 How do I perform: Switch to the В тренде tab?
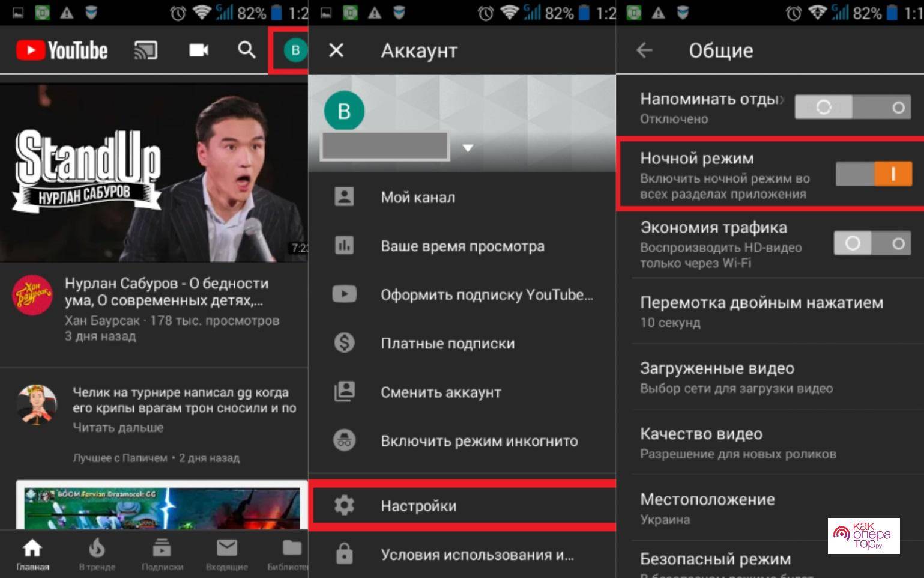point(97,554)
